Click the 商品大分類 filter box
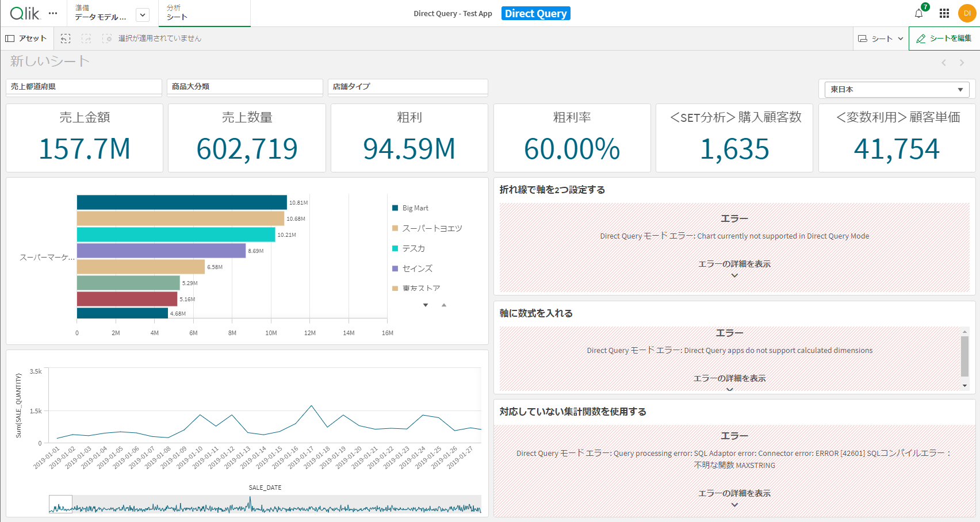Image resolution: width=980 pixels, height=522 pixels. [244, 87]
